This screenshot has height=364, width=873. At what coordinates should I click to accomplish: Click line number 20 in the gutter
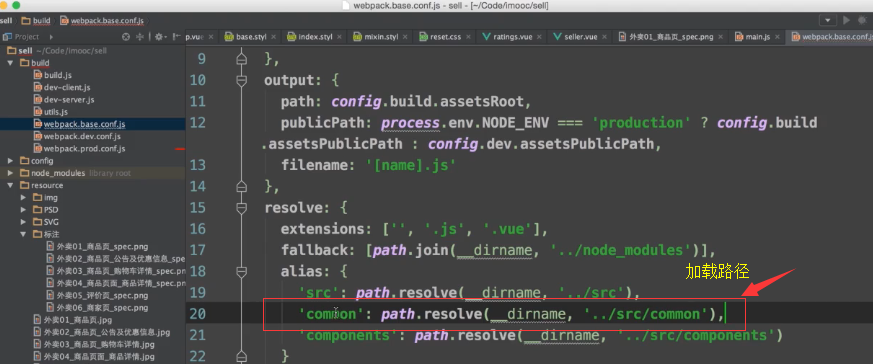click(197, 314)
